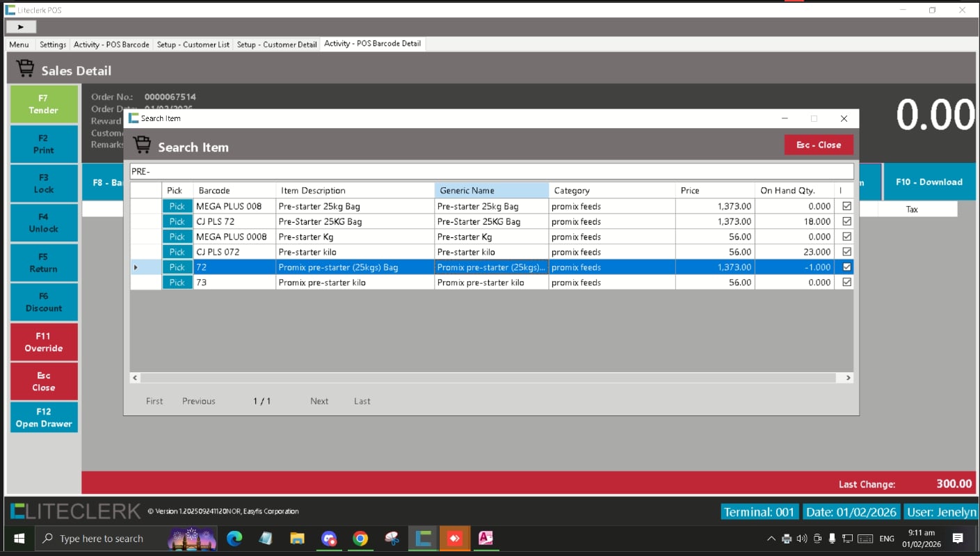The width and height of the screenshot is (980, 556).
Task: Open the notification center icon
Action: [x=958, y=538]
